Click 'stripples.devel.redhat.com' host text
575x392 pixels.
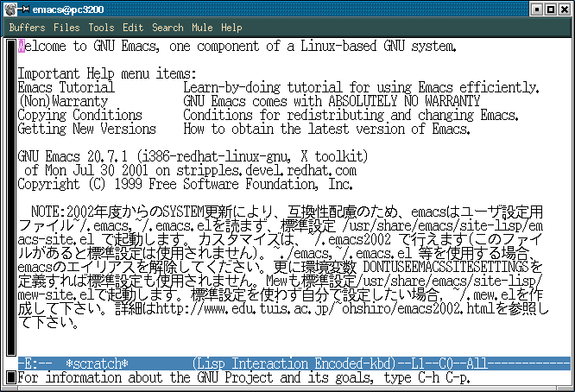coord(267,170)
